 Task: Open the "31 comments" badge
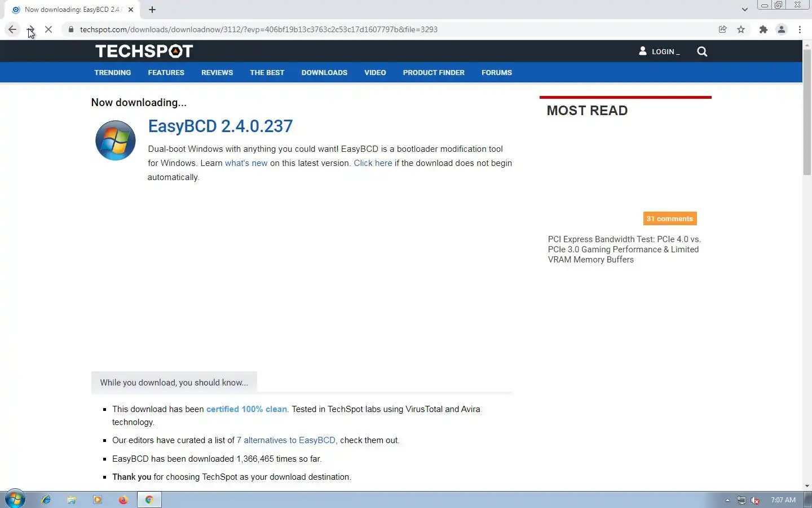pos(670,218)
